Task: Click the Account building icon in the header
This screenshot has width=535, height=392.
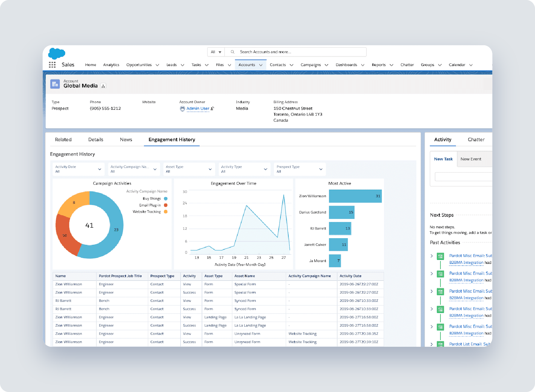Action: (55, 84)
